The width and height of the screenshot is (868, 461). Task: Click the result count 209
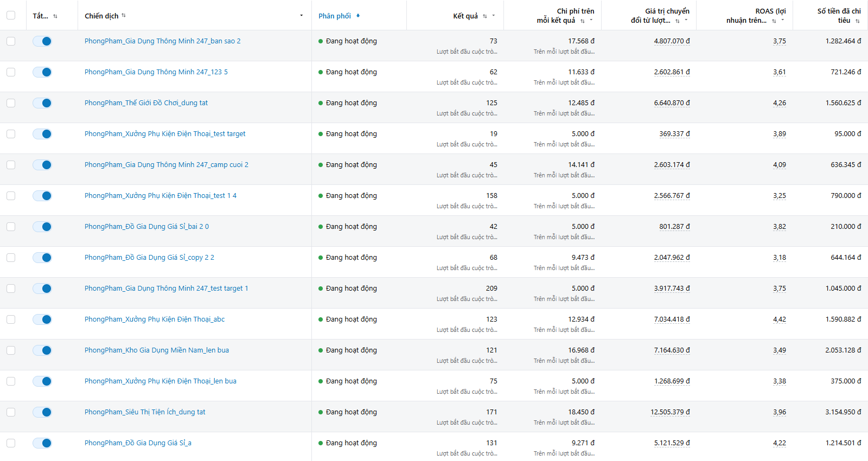pos(492,289)
